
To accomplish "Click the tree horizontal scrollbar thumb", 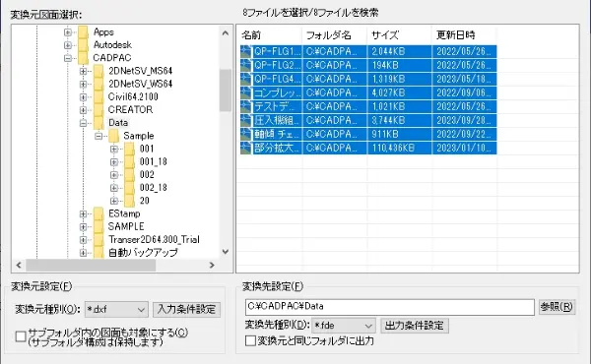I will 91,266.
